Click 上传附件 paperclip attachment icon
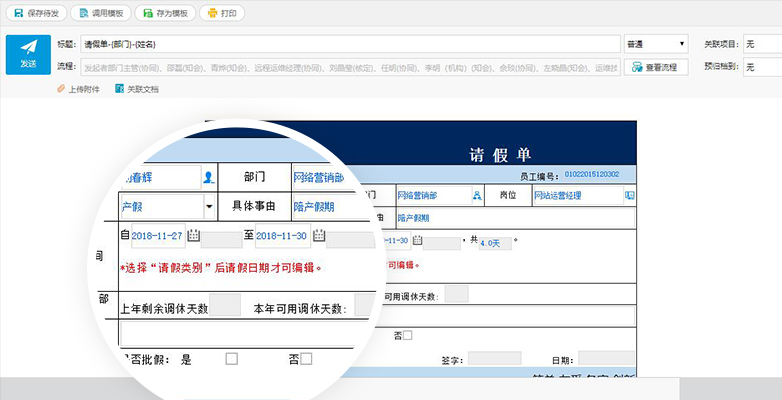Viewport: 782px width, 400px height. click(x=62, y=89)
